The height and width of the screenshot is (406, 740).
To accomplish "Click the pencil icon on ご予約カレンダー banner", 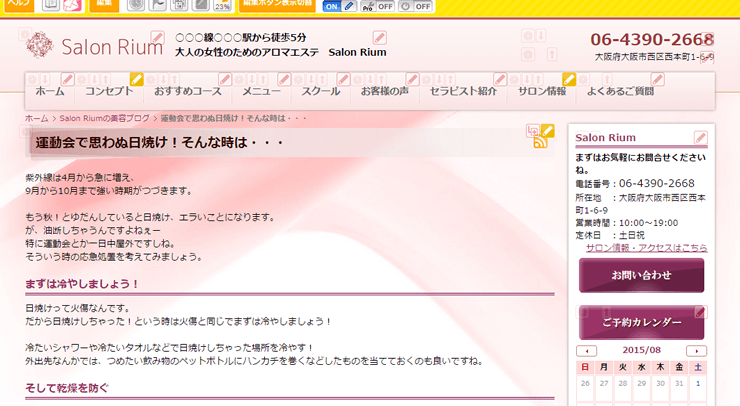I will 701,312.
